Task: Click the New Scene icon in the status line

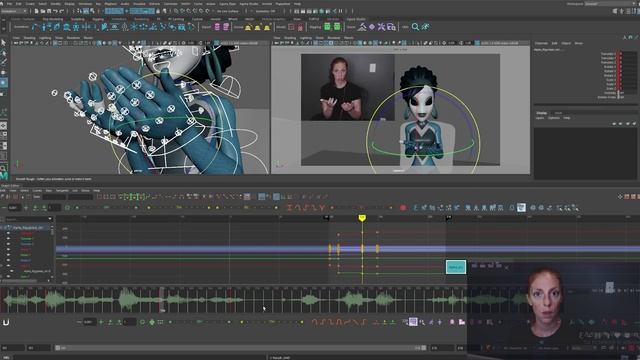Action: [36, 11]
